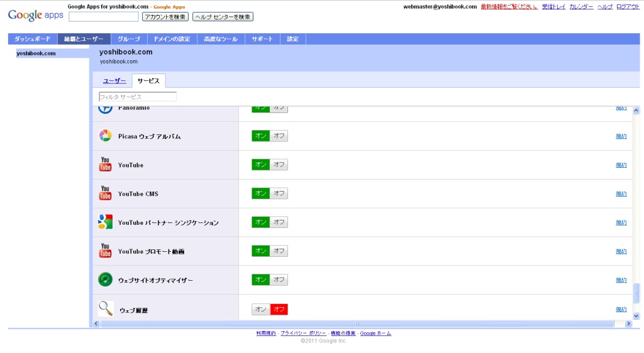Open 規約 link for YouTube row
The width and height of the screenshot is (644, 353).
coord(621,165)
